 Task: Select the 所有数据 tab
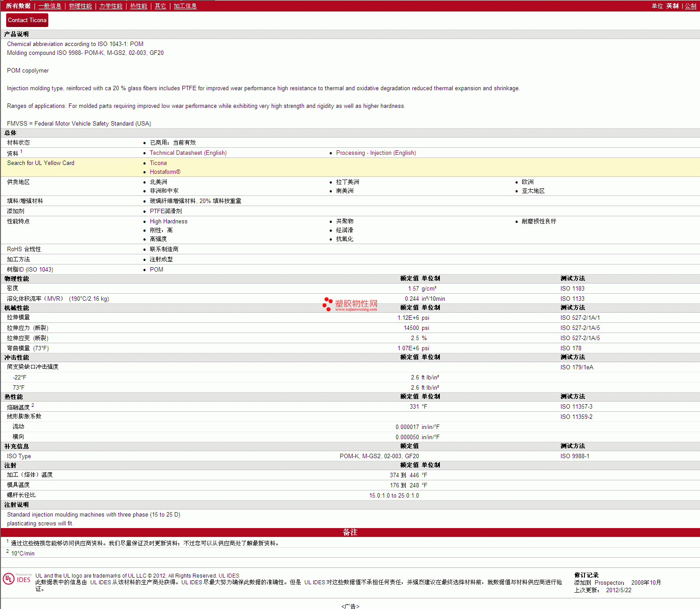pyautogui.click(x=18, y=6)
